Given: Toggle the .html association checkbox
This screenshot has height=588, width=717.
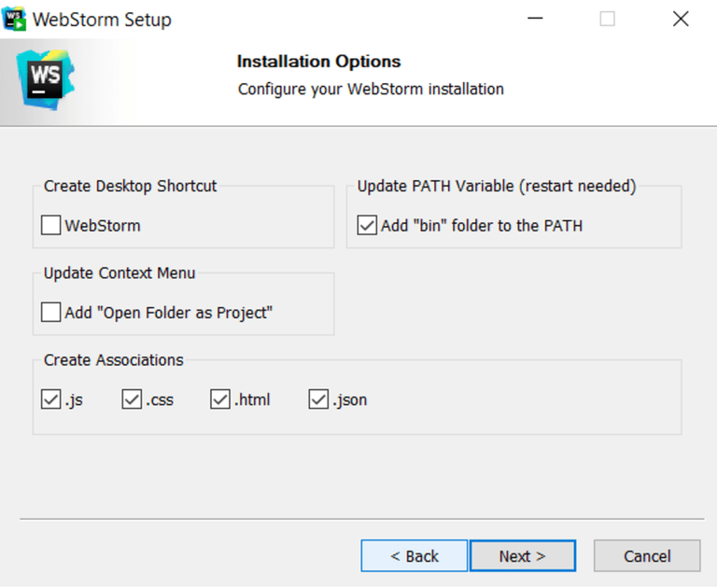Looking at the screenshot, I should point(220,399).
